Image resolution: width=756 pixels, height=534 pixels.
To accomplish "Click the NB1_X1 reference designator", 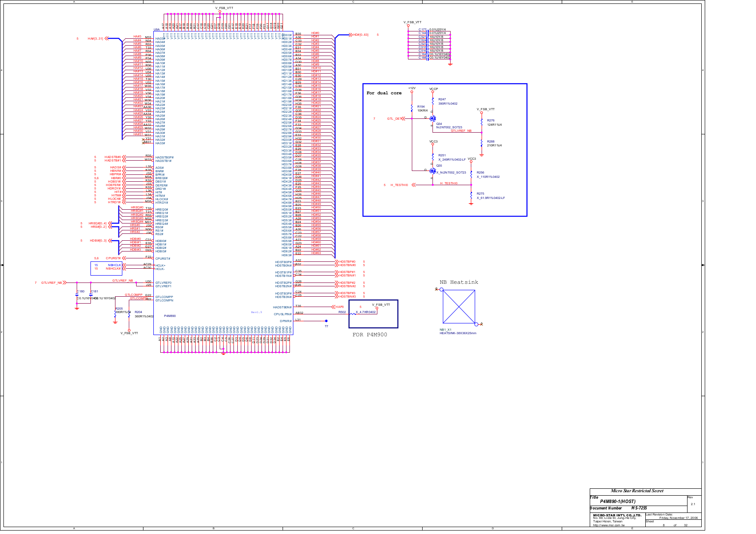I will click(x=445, y=330).
